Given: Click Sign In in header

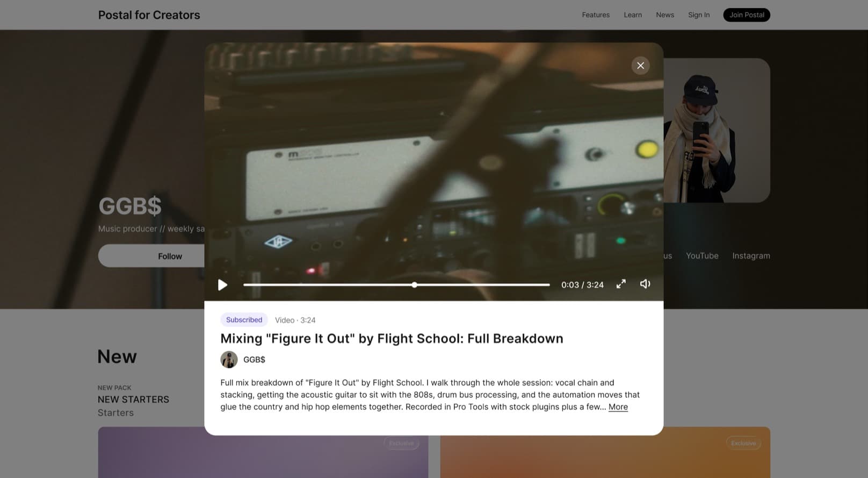Looking at the screenshot, I should pos(699,15).
